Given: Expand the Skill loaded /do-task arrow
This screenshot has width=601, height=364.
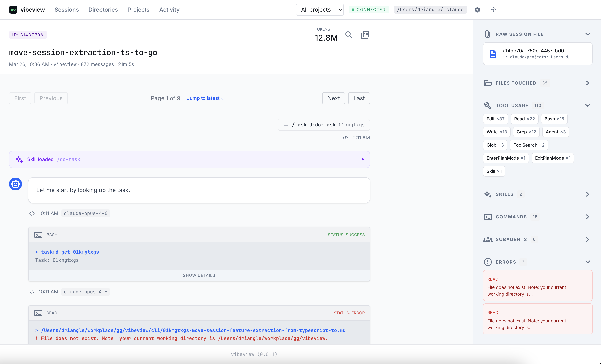Looking at the screenshot, I should [363, 159].
